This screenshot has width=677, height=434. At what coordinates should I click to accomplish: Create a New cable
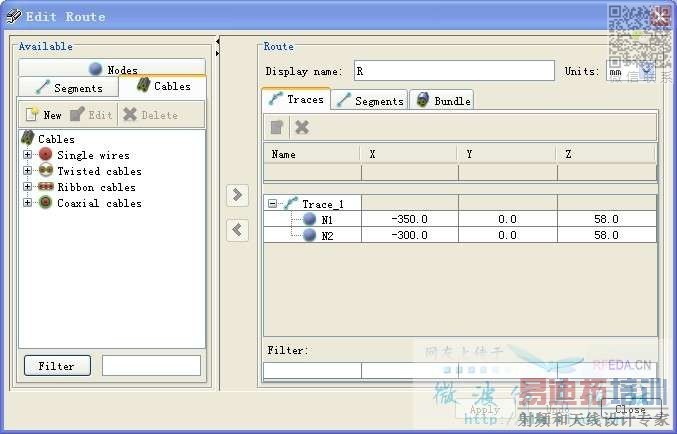click(x=44, y=115)
